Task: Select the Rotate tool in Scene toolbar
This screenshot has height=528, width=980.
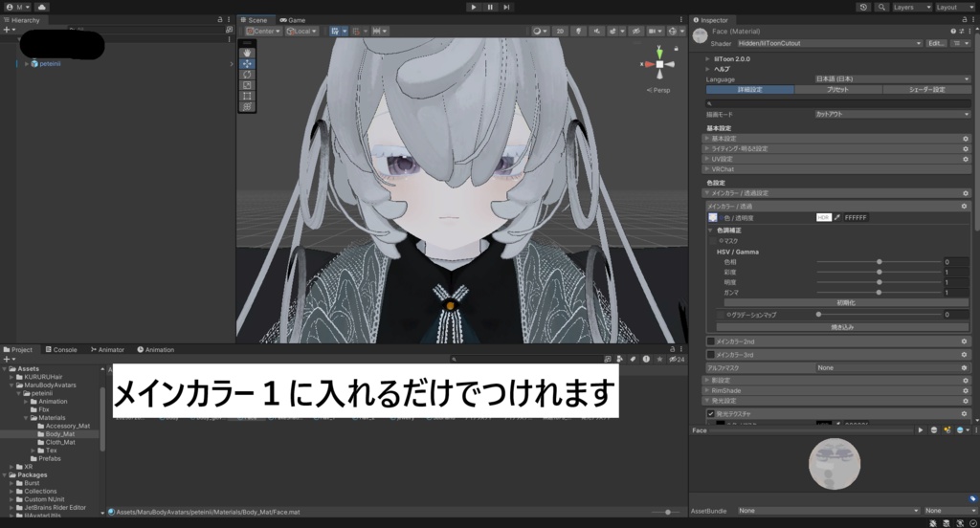Action: tap(248, 75)
